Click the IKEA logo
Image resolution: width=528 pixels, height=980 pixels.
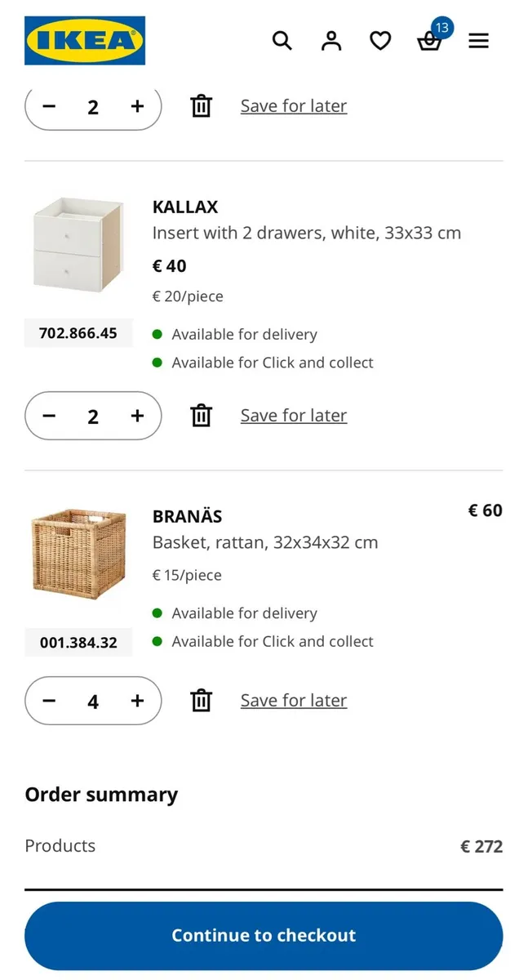84,40
